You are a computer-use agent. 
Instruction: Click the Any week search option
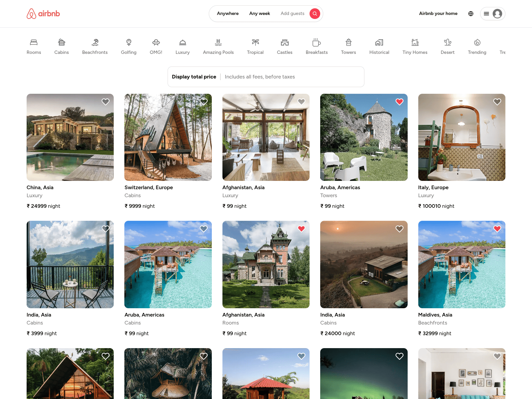pos(260,14)
